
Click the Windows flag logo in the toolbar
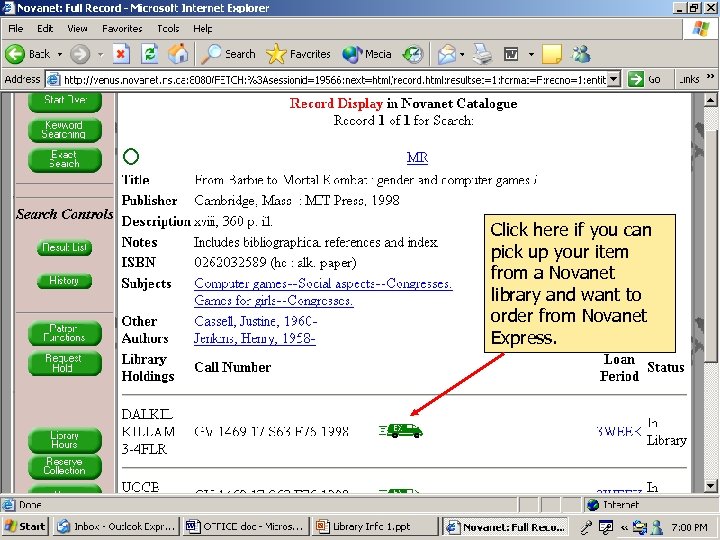(701, 29)
